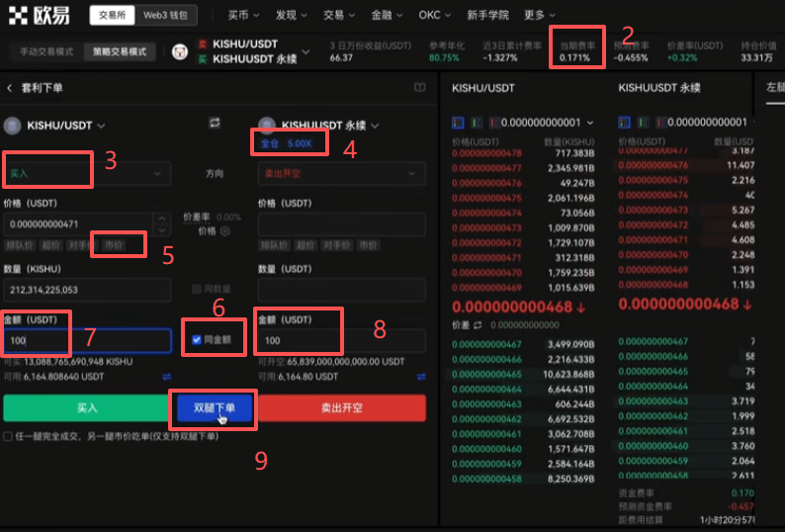The height and width of the screenshot is (532, 785).
Task: Open the 价格 settings gear icon
Action: click(225, 231)
